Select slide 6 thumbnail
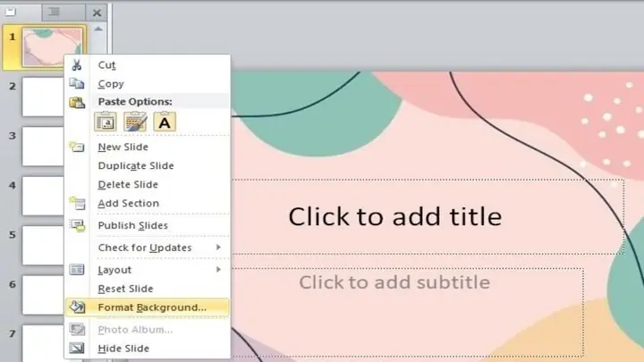 [43, 295]
